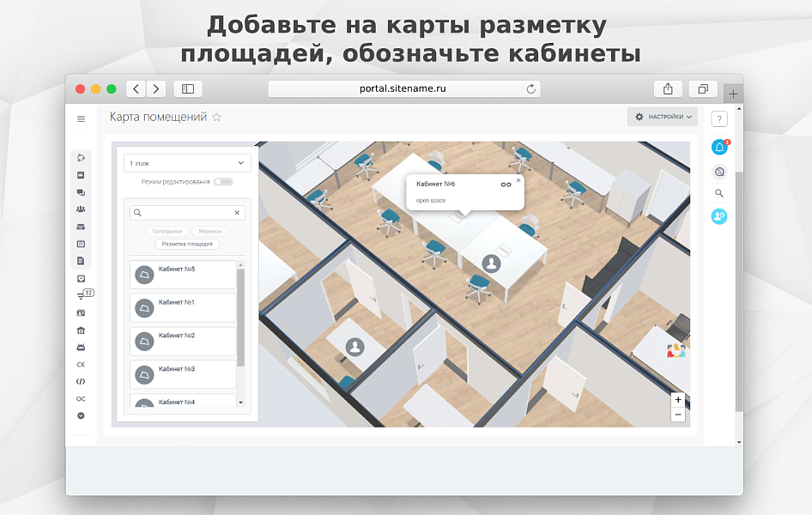Open the calendar icon in left sidebar
812x515 pixels.
(x=81, y=243)
